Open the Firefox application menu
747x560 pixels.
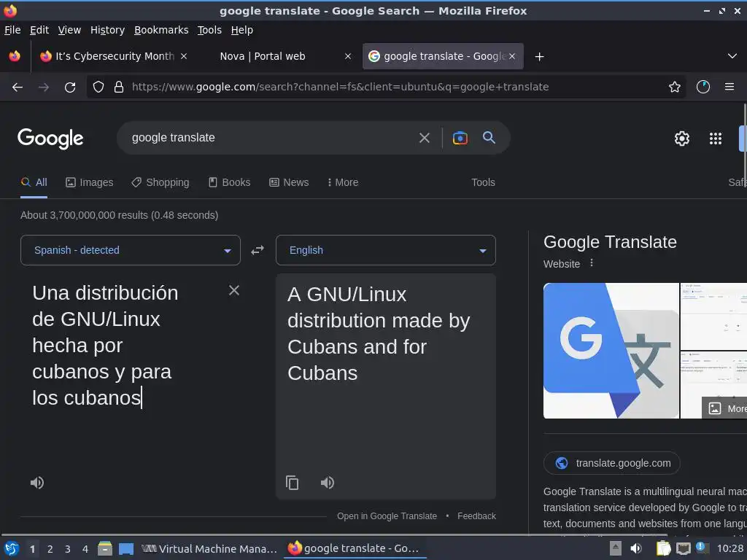729,87
